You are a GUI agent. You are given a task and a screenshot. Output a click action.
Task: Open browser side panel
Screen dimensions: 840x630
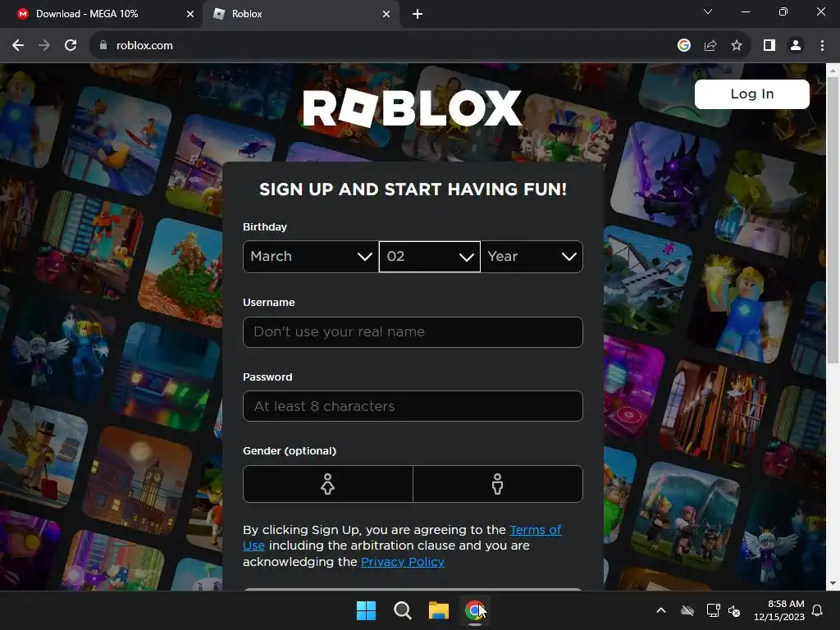tap(769, 46)
